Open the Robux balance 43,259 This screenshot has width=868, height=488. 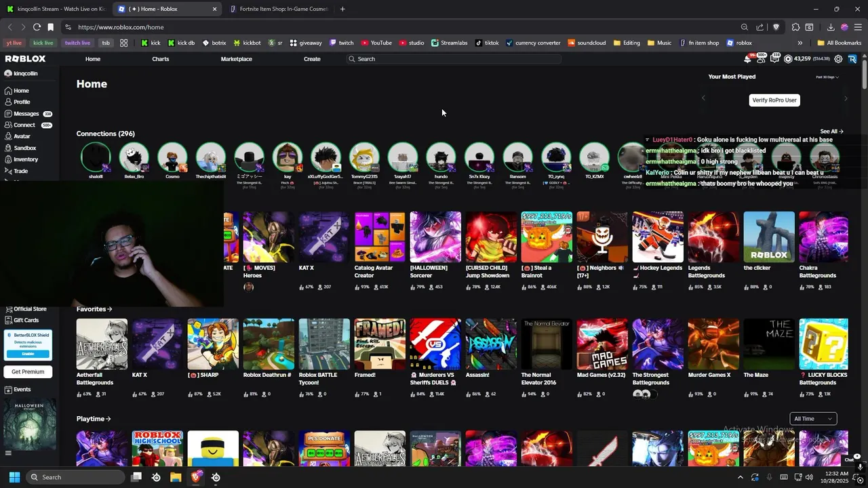click(x=806, y=59)
